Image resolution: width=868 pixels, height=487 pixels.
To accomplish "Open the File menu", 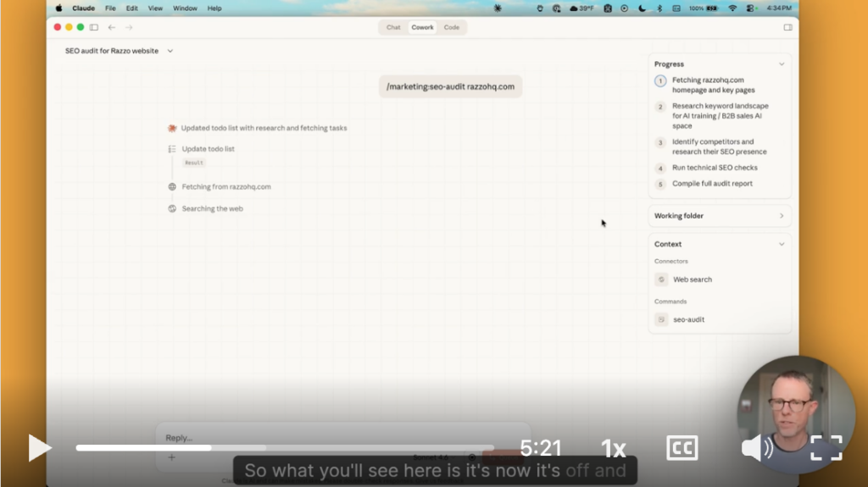I will tap(111, 8).
